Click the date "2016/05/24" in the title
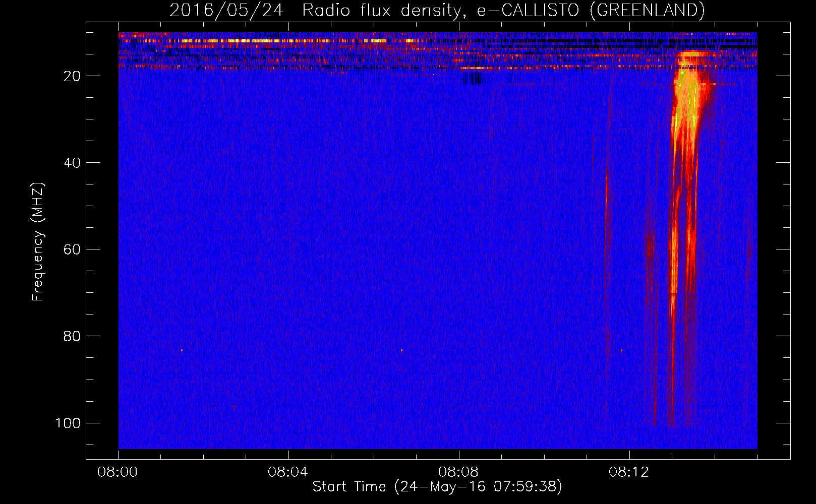816x504 pixels. [226, 10]
